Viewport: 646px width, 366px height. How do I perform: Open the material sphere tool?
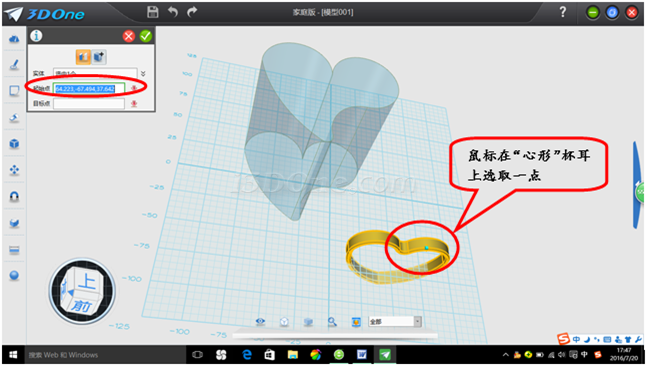pyautogui.click(x=14, y=275)
